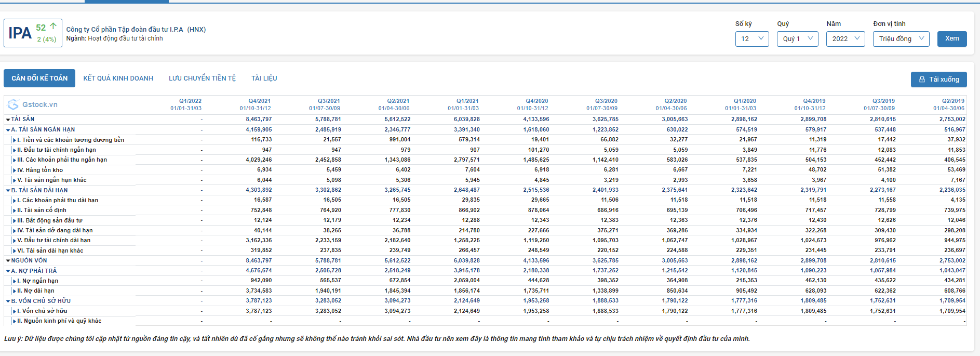Collapse B. VỐN CHỦ SỞ HỮU row
980x356 pixels.
(x=8, y=301)
